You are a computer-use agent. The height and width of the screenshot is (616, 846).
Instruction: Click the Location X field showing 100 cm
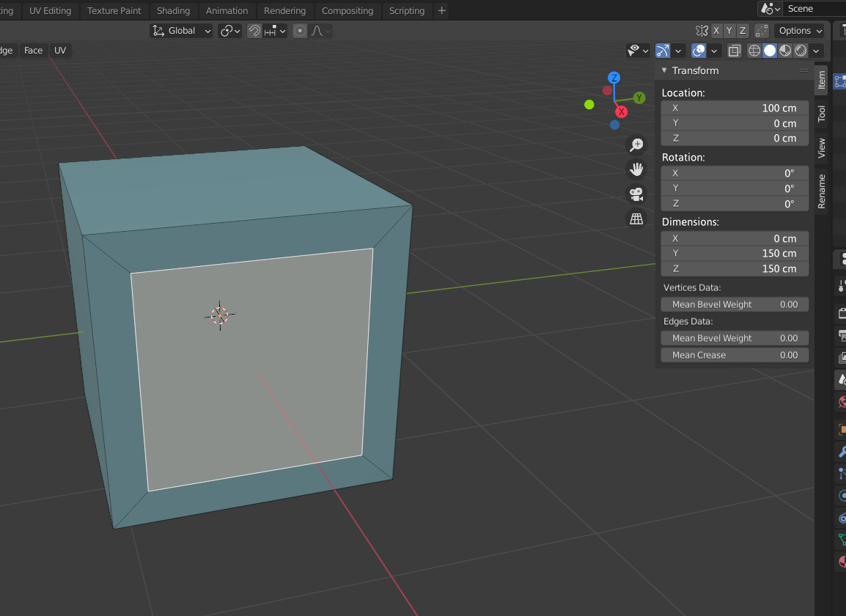coord(735,108)
